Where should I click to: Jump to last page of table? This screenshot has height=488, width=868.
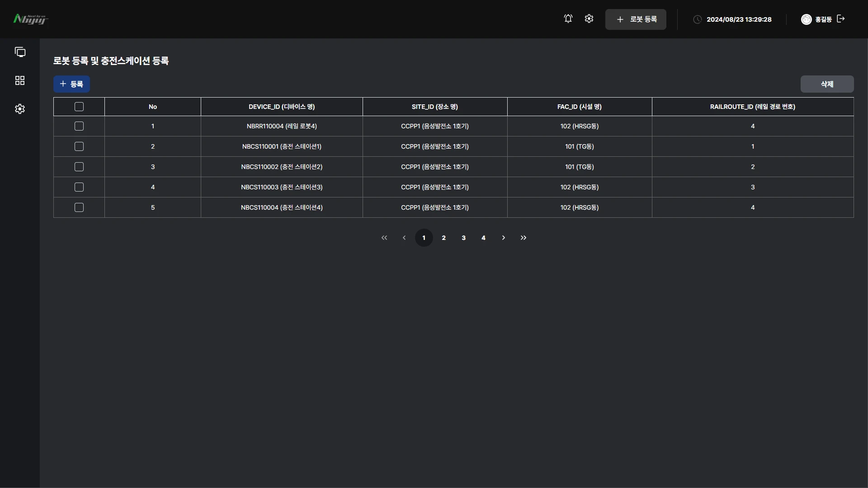pos(524,238)
